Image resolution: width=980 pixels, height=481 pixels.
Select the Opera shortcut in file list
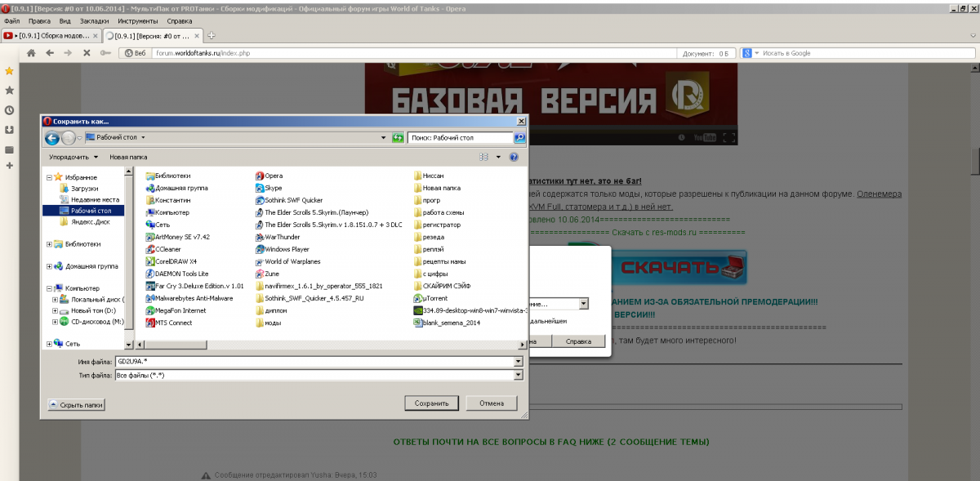coord(269,176)
